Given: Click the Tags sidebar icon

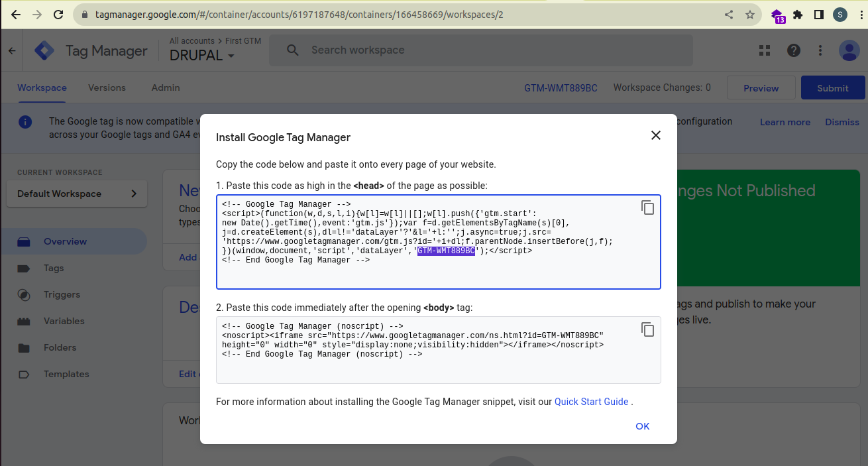Looking at the screenshot, I should pyautogui.click(x=24, y=268).
